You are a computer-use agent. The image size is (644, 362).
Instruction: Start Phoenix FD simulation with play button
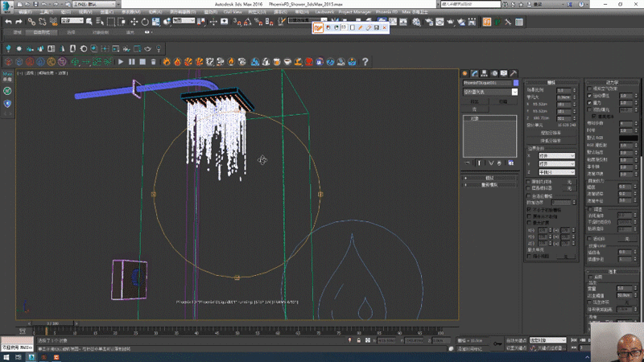121,62
